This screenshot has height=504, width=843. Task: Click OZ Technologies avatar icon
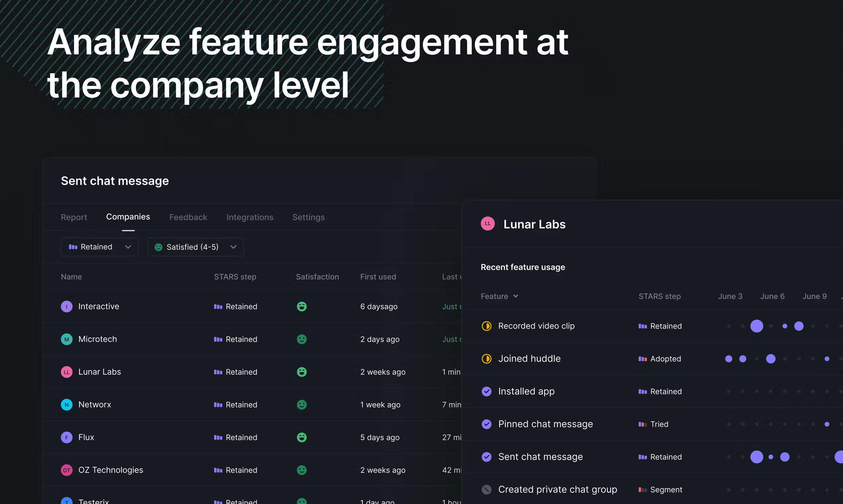pos(67,470)
